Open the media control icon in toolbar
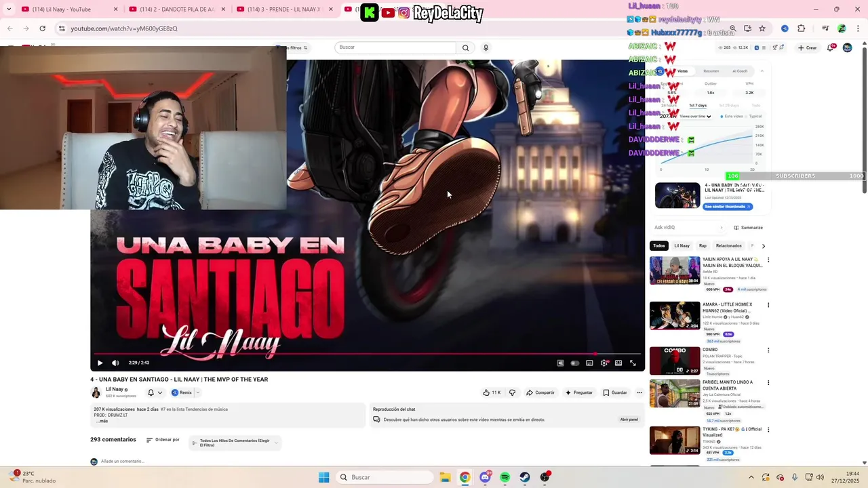868x488 pixels. tap(825, 28)
